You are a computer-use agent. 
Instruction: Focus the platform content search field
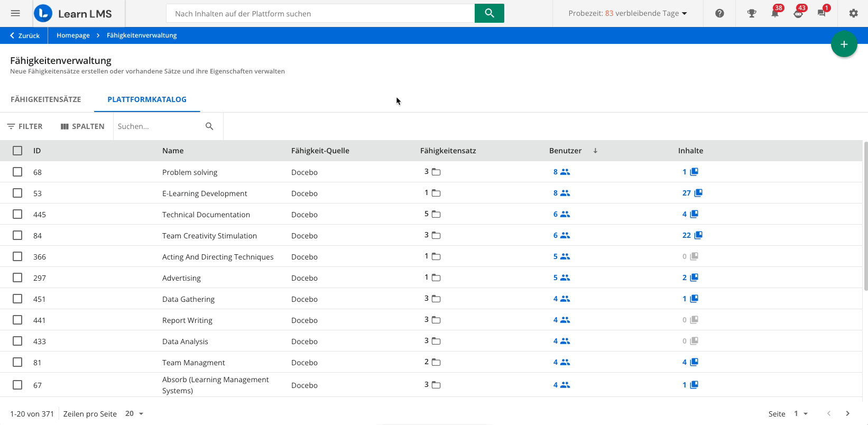[x=320, y=13]
